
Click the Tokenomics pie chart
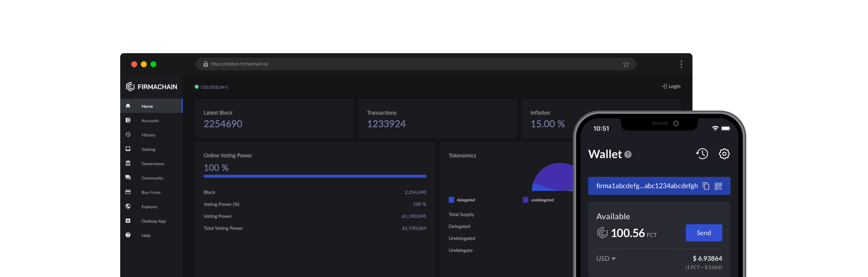pyautogui.click(x=553, y=177)
